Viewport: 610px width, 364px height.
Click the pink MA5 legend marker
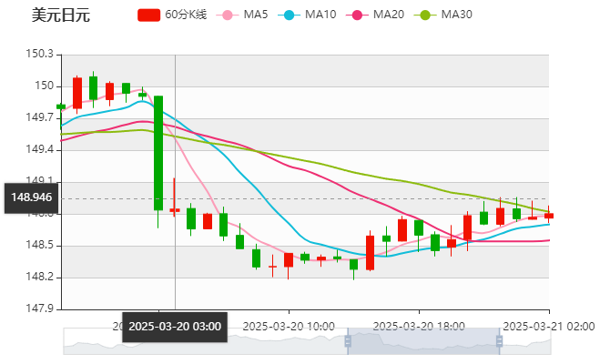point(228,15)
